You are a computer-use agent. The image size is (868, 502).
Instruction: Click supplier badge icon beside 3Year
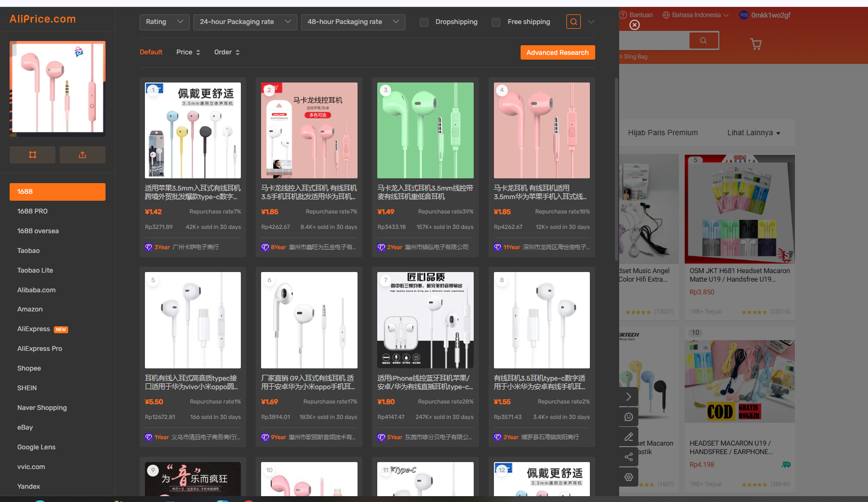click(x=149, y=247)
